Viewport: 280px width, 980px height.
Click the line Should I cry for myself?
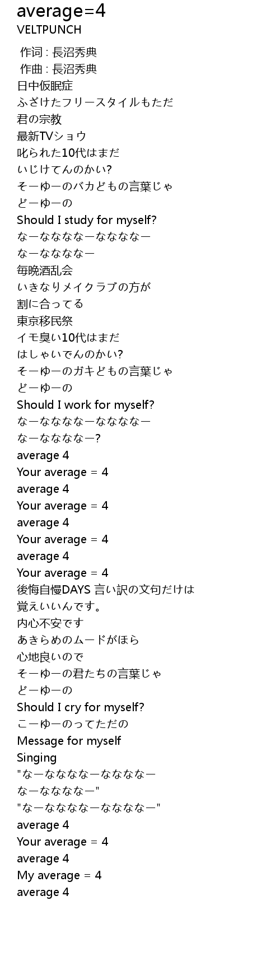click(x=81, y=707)
